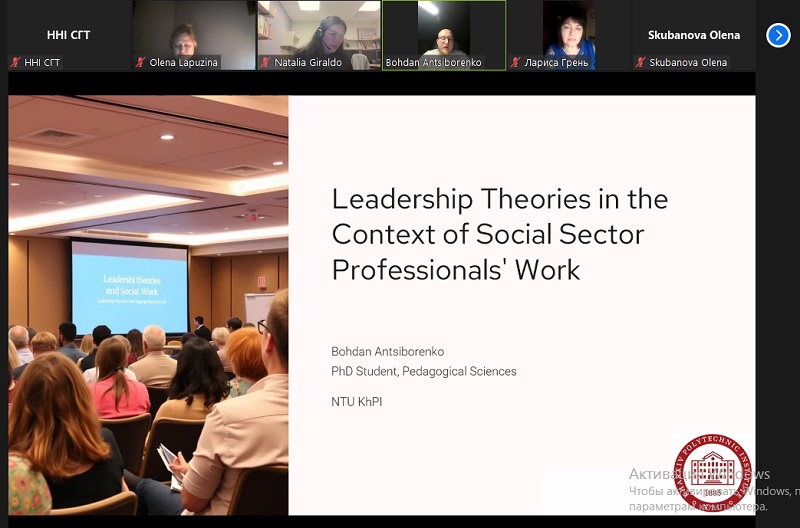
Task: Click the 'NTU KhPI' text on slide
Action: click(x=357, y=402)
